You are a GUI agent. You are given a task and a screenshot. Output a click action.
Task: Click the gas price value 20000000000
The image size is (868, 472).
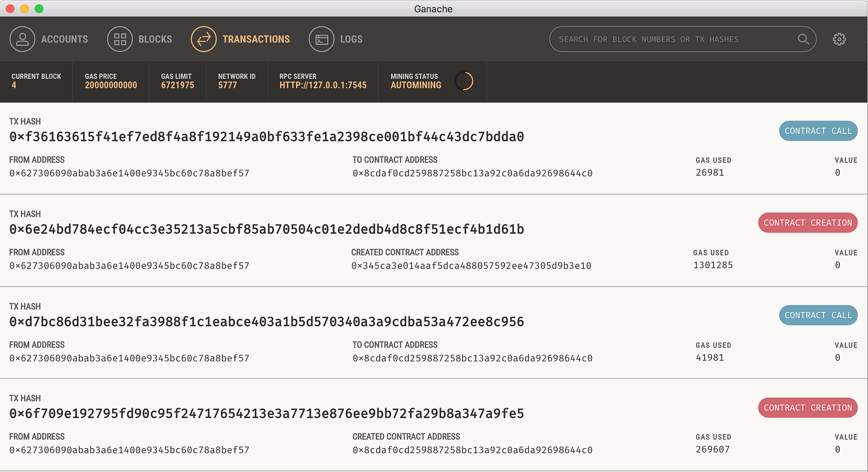click(111, 85)
